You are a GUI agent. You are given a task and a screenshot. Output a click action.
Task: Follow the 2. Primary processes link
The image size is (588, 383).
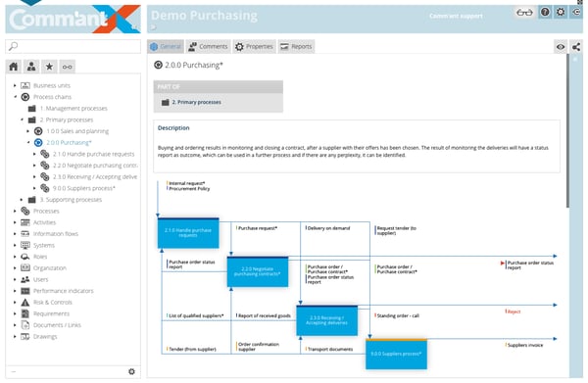197,102
